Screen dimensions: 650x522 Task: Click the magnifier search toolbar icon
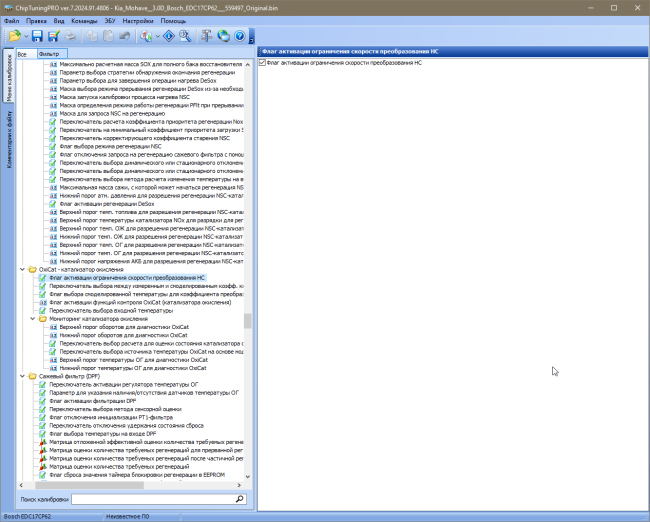click(185, 36)
